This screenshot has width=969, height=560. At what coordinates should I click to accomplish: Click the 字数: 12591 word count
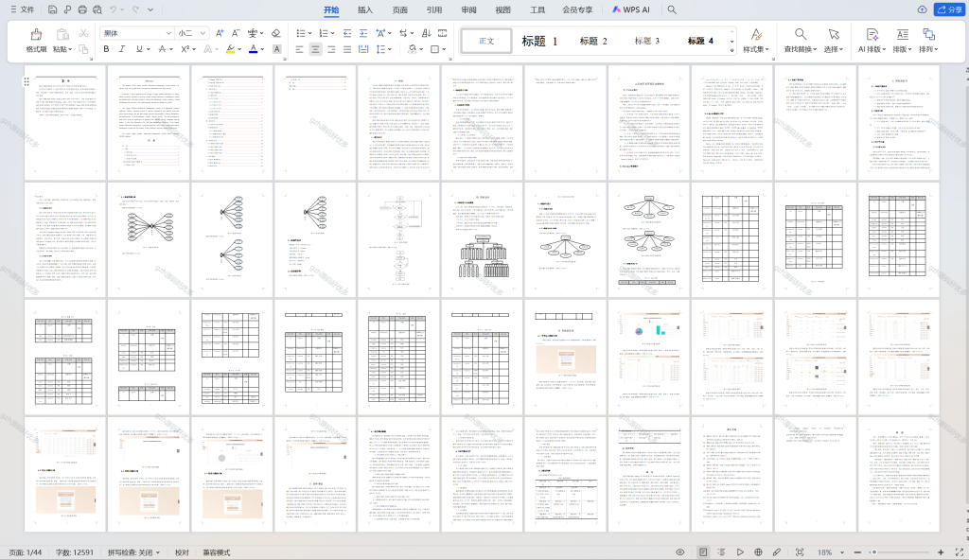(x=74, y=552)
